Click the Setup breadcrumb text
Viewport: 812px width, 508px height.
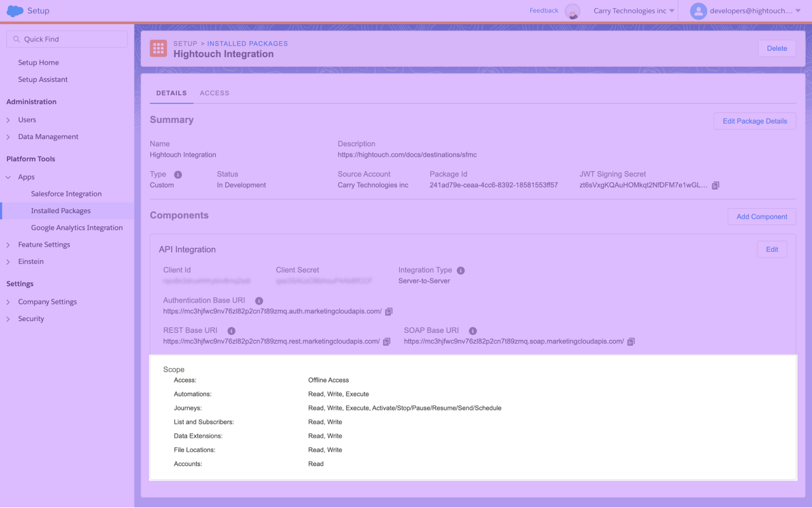click(185, 44)
